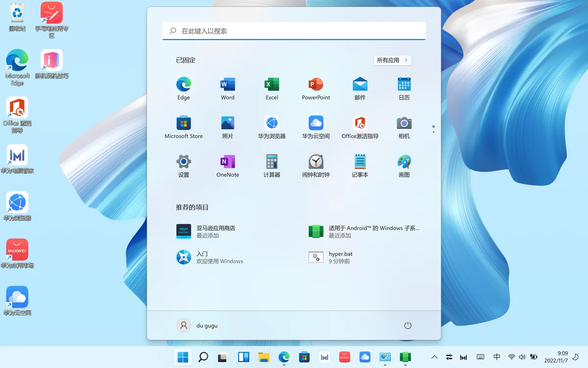Open the 照片 photos app
The image size is (588, 368).
[x=228, y=128]
